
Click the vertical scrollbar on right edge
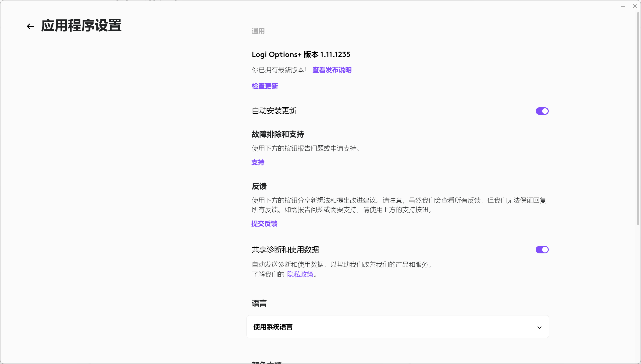pyautogui.click(x=638, y=118)
